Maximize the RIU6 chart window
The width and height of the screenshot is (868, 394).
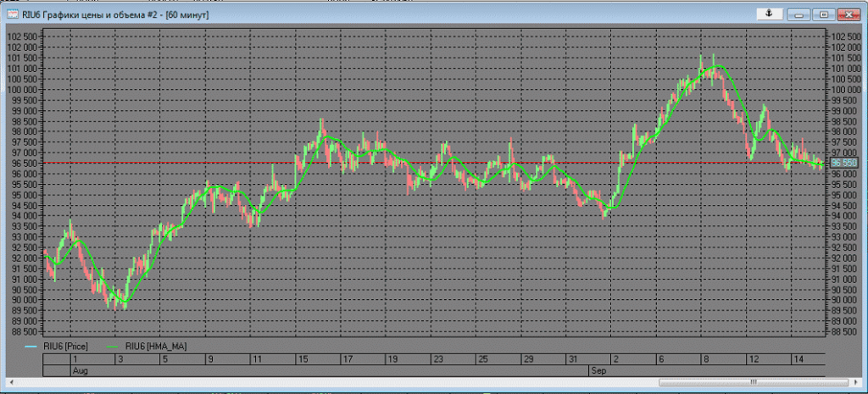[x=823, y=14]
